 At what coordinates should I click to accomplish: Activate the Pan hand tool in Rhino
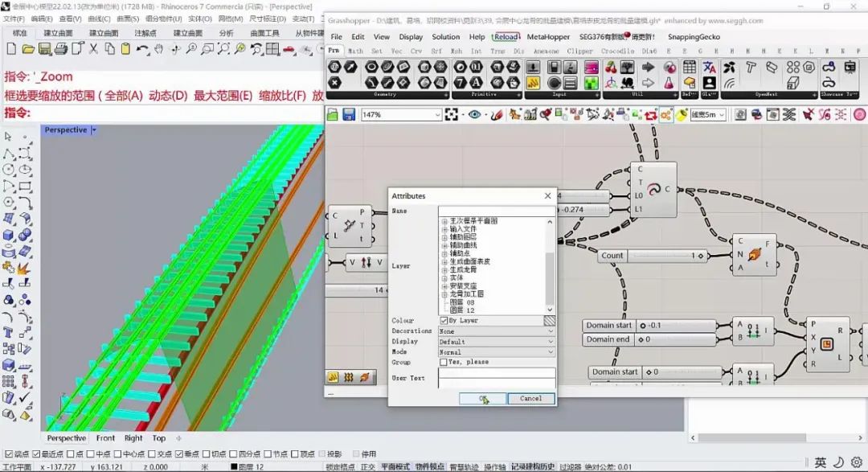coord(159,49)
